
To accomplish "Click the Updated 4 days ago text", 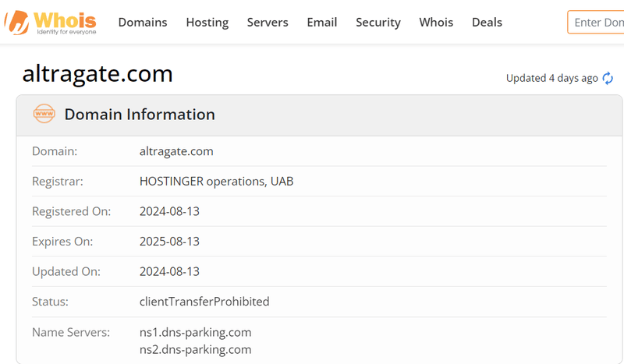I will pyautogui.click(x=552, y=79).
